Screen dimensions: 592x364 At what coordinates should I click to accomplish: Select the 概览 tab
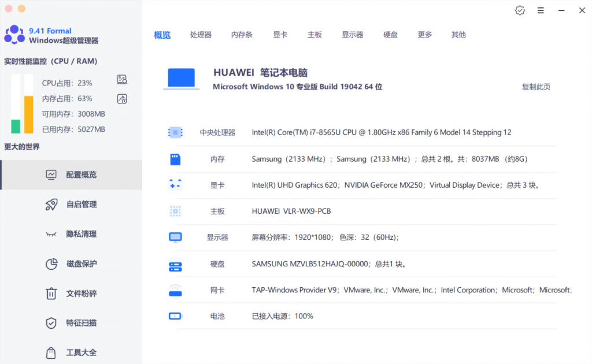(162, 35)
